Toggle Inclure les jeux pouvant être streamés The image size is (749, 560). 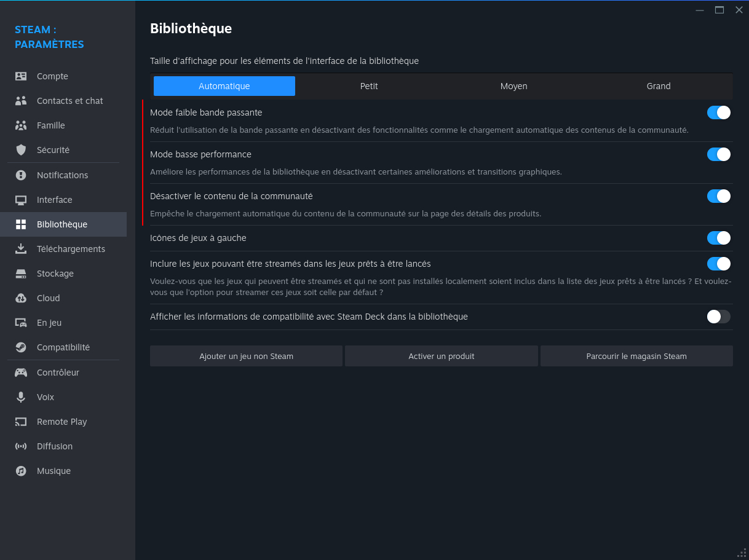[718, 264]
